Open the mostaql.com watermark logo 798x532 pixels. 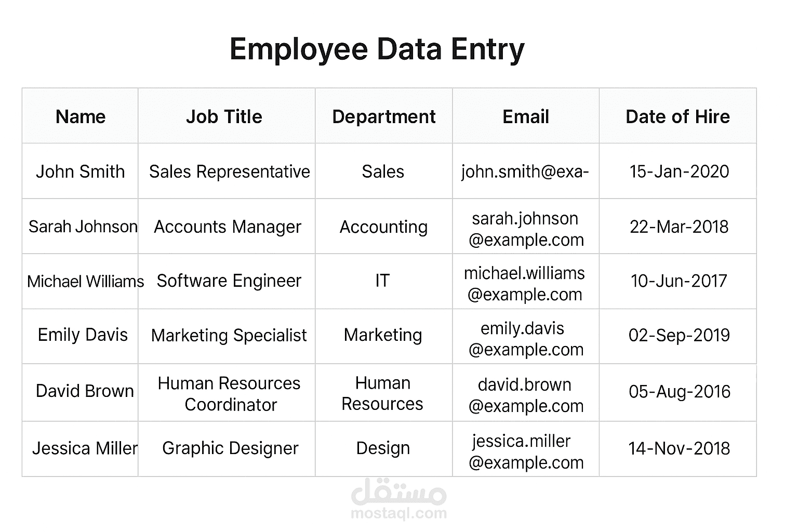(x=399, y=499)
